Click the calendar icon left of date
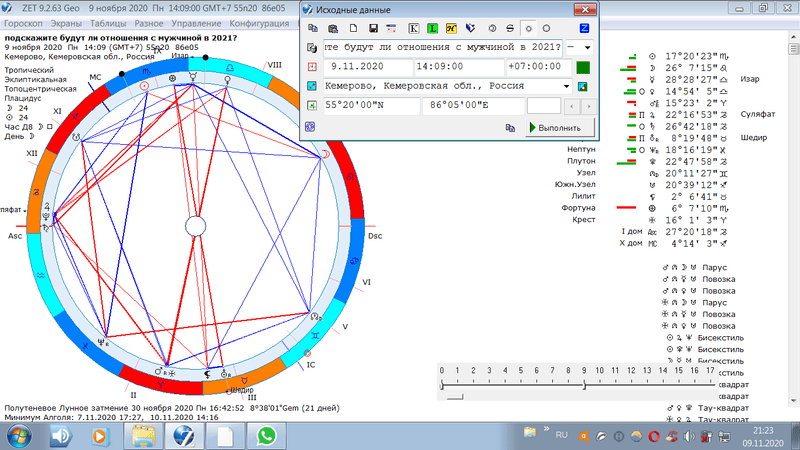Viewport: 800px width, 450px height. click(x=311, y=67)
